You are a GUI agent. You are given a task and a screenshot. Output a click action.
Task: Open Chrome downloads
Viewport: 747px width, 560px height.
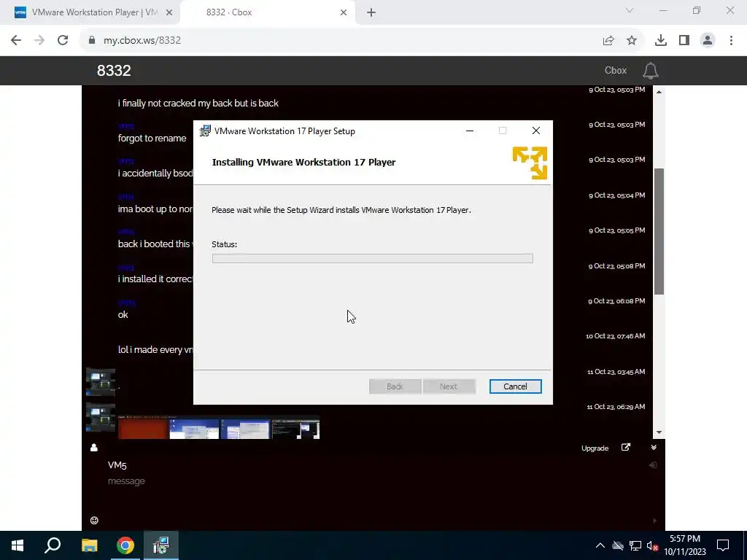point(661,41)
